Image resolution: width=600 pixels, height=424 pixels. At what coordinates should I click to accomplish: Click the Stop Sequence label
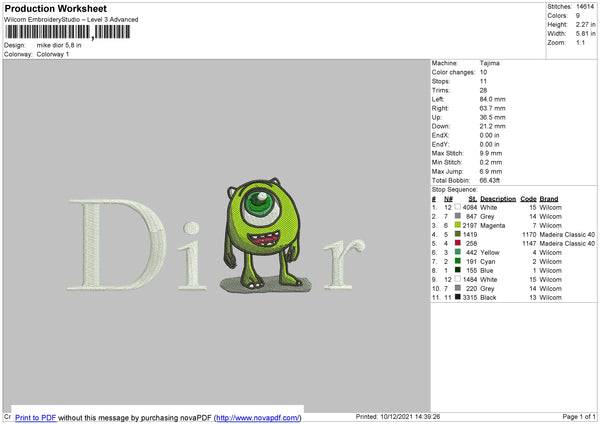pos(455,189)
